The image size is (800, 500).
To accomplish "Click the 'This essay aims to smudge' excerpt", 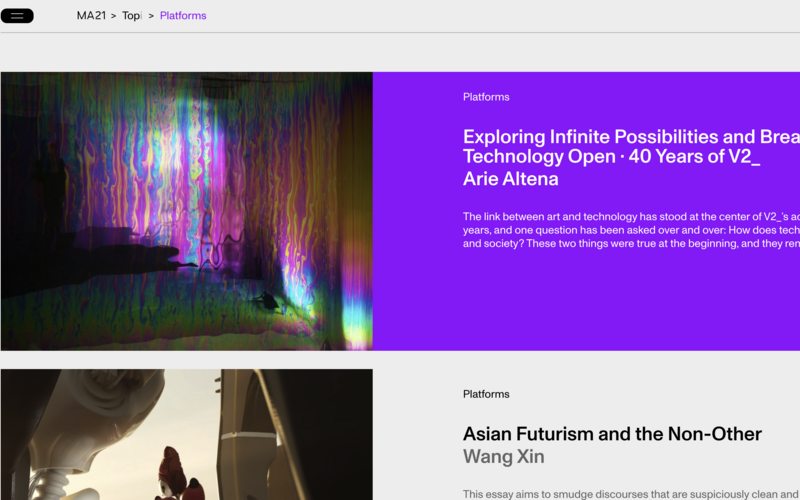I will point(630,494).
